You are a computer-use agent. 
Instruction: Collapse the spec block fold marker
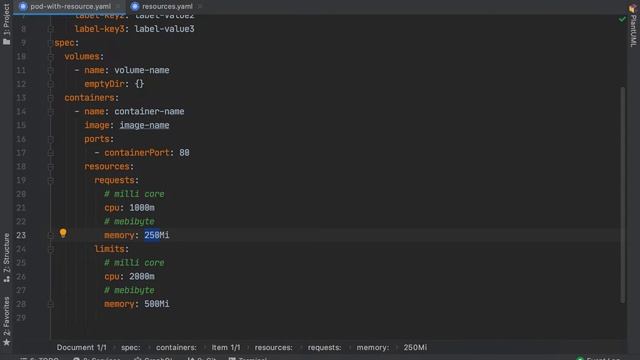coord(51,43)
